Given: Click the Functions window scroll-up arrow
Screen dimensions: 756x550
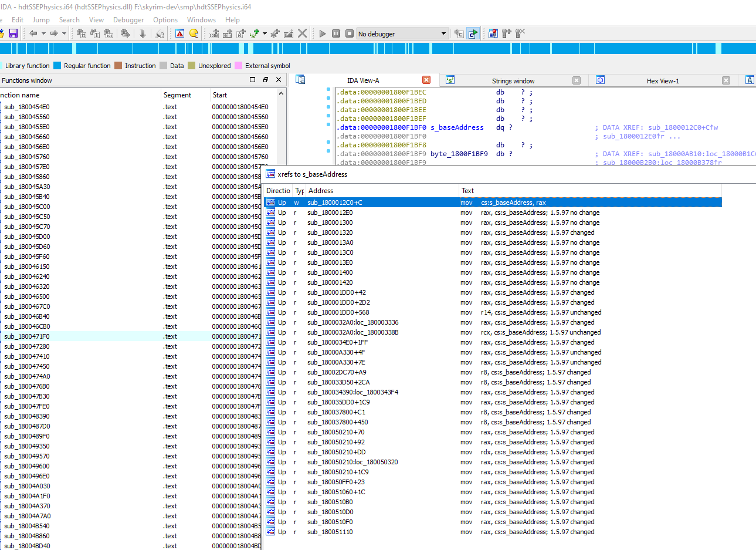Looking at the screenshot, I should click(x=281, y=94).
